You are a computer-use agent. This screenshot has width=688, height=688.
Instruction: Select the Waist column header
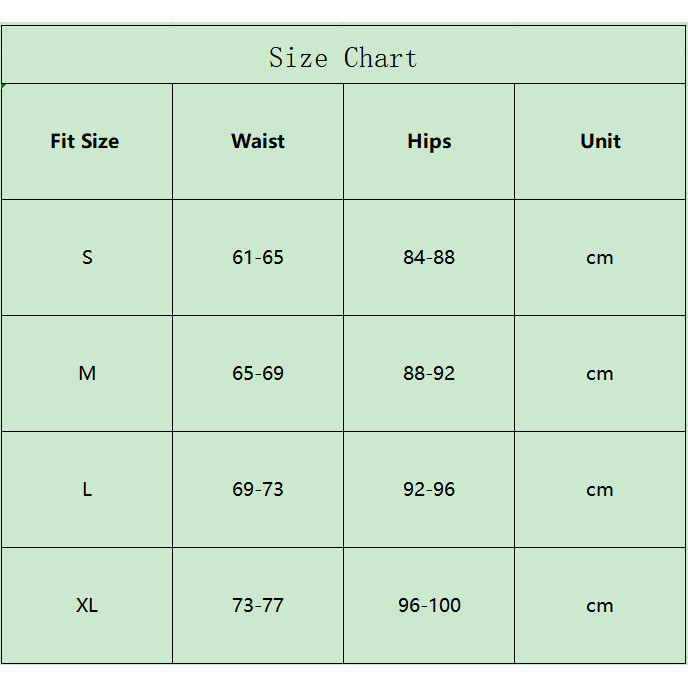pyautogui.click(x=258, y=141)
